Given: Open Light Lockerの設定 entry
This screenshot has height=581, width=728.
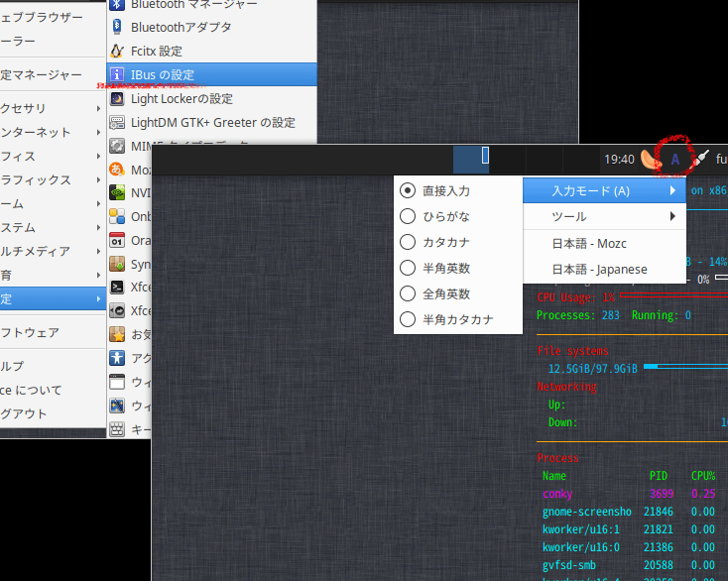Looking at the screenshot, I should [x=211, y=98].
